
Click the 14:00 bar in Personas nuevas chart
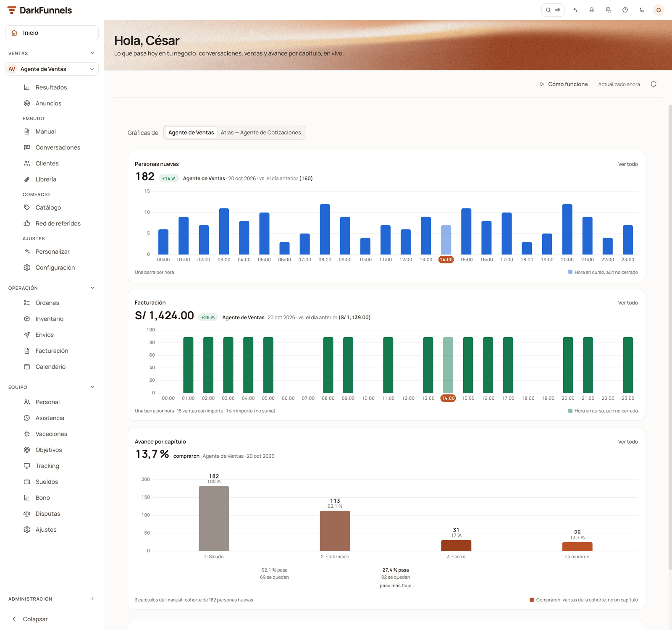point(446,240)
